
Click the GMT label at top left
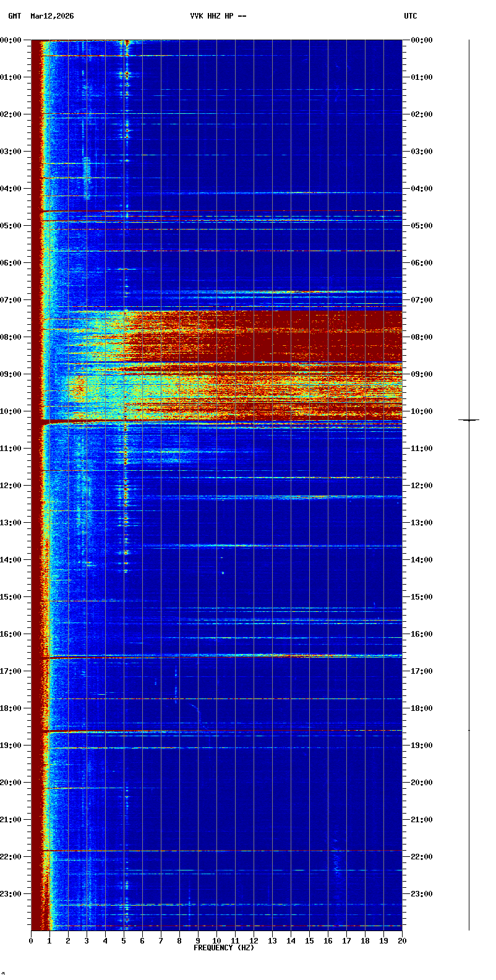click(14, 16)
